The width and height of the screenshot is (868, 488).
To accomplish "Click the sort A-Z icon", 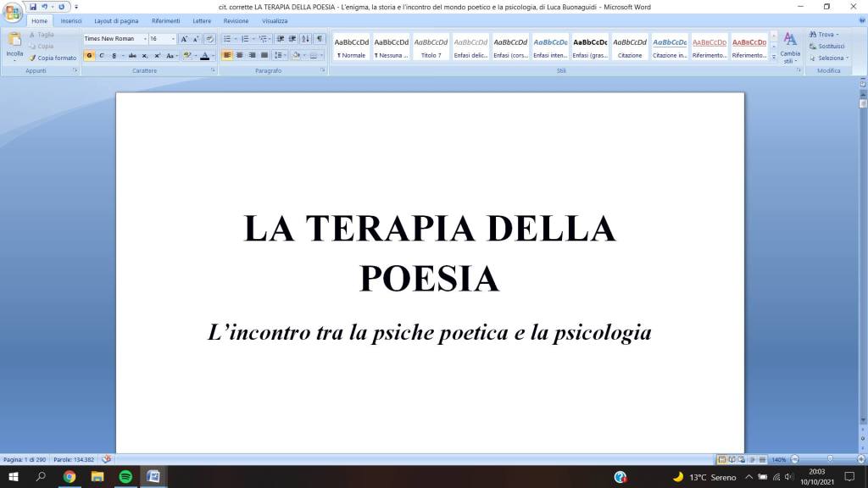I will (305, 39).
